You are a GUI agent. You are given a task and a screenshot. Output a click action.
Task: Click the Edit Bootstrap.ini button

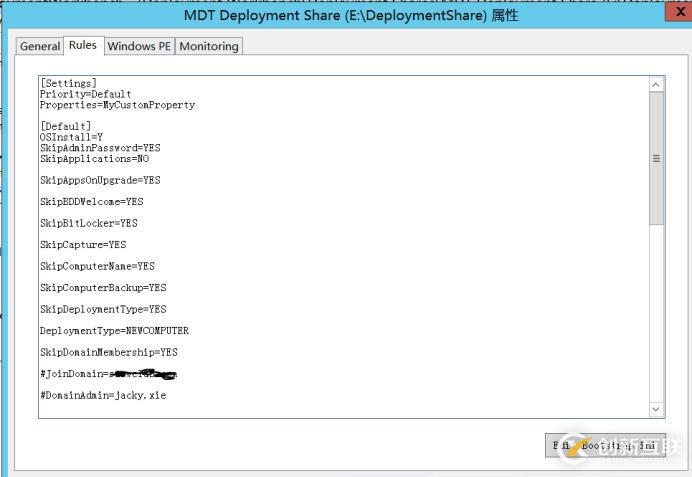click(x=605, y=445)
